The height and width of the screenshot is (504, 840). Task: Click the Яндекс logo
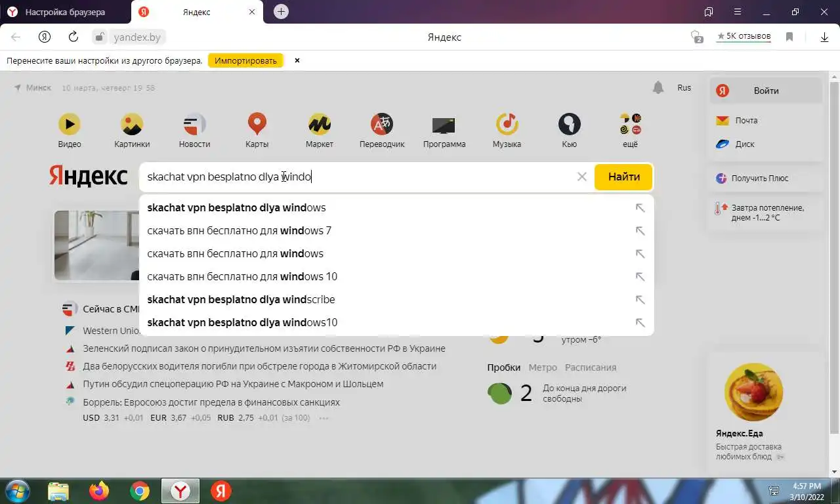click(x=88, y=177)
